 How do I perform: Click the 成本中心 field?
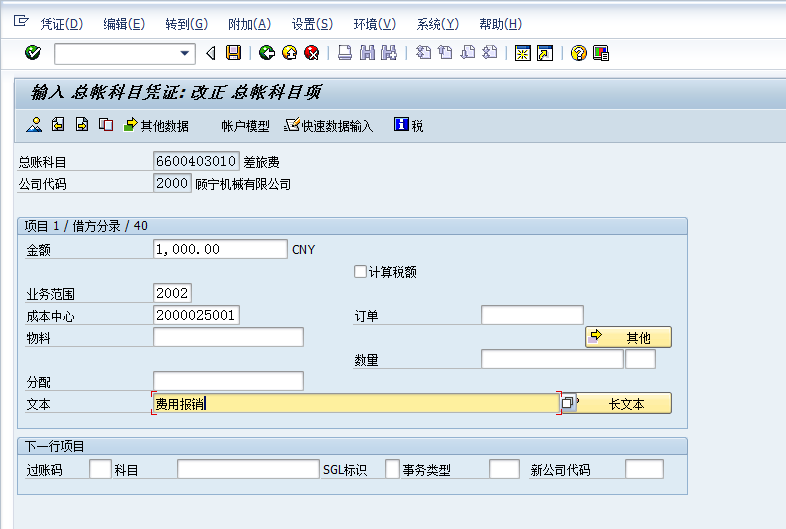[x=196, y=315]
